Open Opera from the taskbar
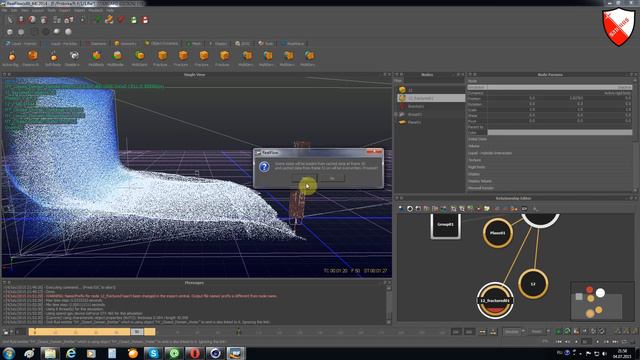The width and height of the screenshot is (640, 360). [x=195, y=353]
